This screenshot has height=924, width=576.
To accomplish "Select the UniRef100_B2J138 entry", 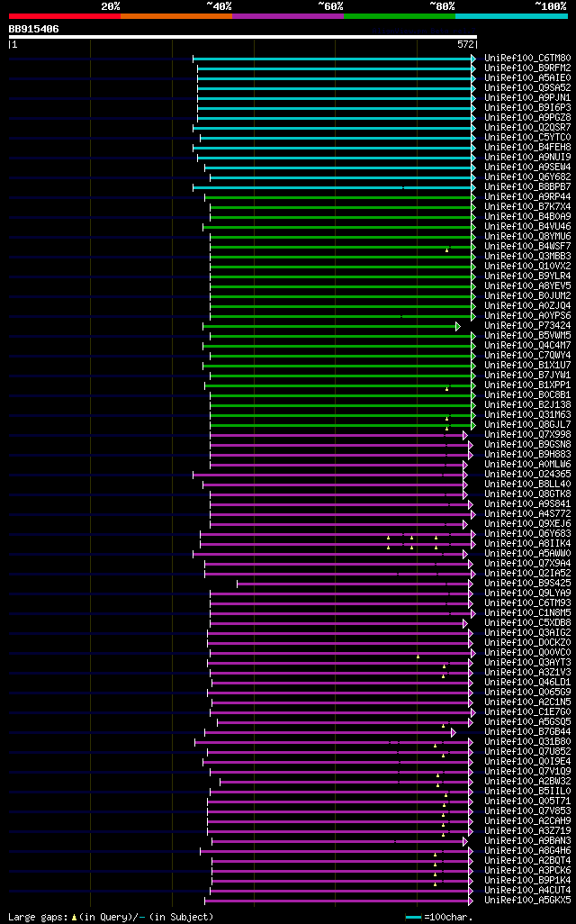I will pos(527,405).
